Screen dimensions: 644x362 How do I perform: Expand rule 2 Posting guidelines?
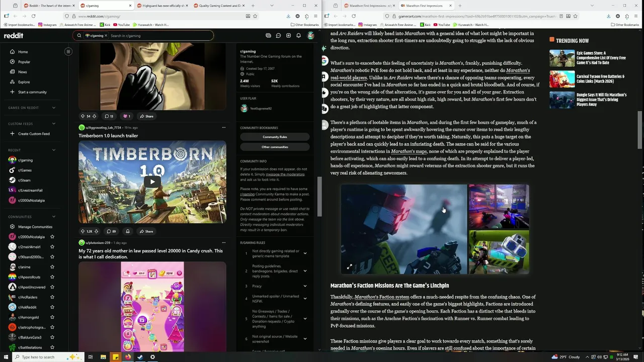tap(305, 271)
